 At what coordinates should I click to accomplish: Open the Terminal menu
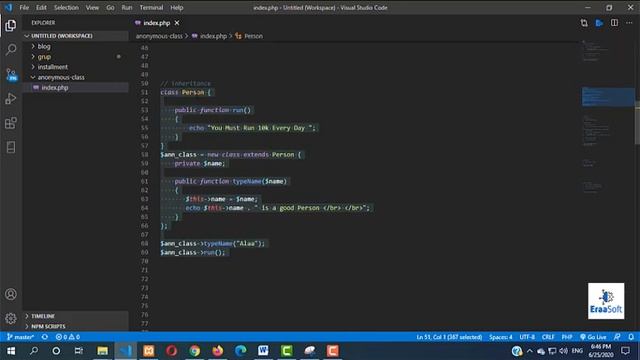click(x=151, y=7)
